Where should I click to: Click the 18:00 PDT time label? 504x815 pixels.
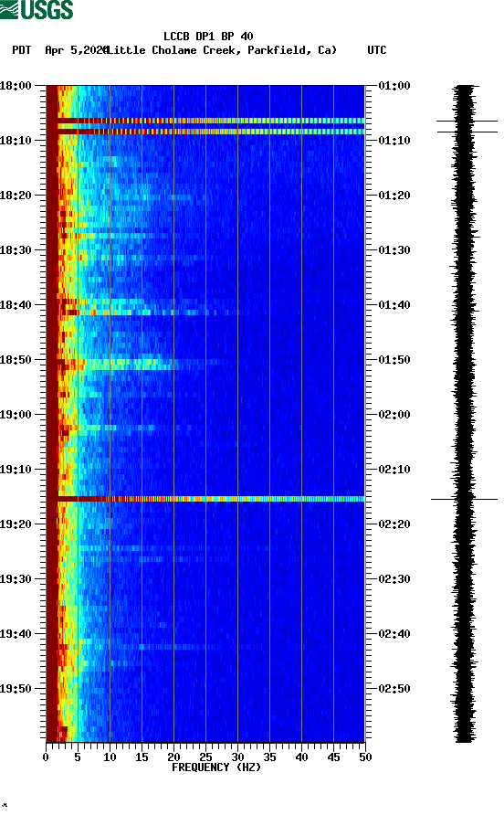(16, 85)
